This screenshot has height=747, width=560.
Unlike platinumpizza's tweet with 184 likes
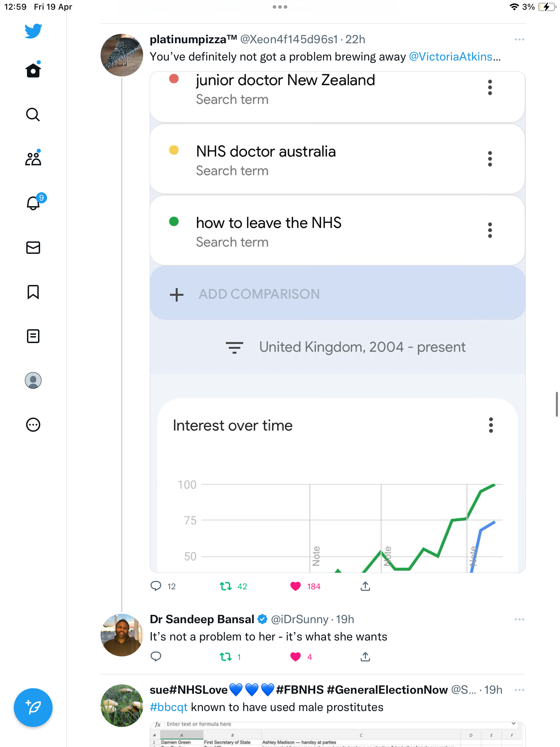point(296,586)
